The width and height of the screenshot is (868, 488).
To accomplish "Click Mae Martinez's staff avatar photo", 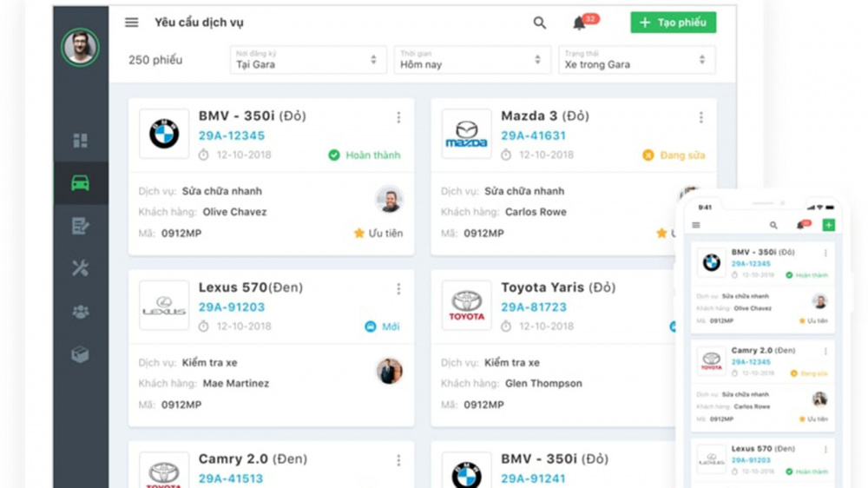I will click(390, 371).
